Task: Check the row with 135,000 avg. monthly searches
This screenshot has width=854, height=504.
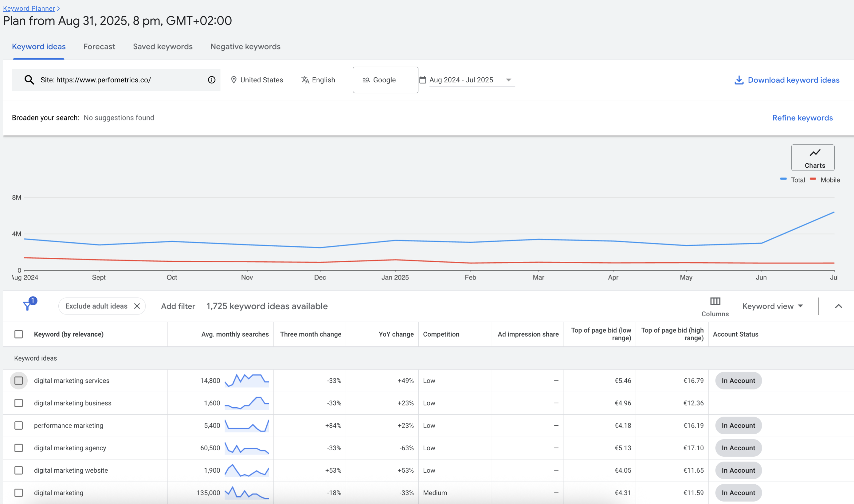Action: [x=19, y=492]
